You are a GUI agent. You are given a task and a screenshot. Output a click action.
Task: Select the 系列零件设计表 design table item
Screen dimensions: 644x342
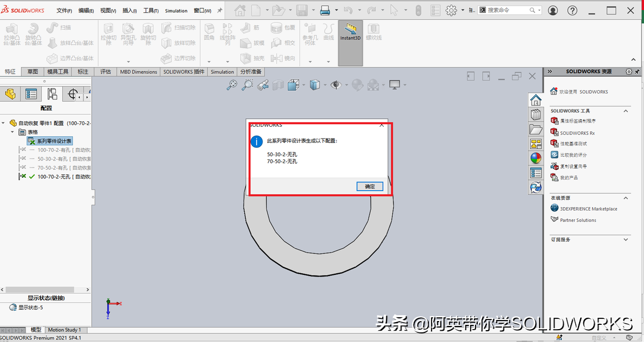pyautogui.click(x=49, y=141)
